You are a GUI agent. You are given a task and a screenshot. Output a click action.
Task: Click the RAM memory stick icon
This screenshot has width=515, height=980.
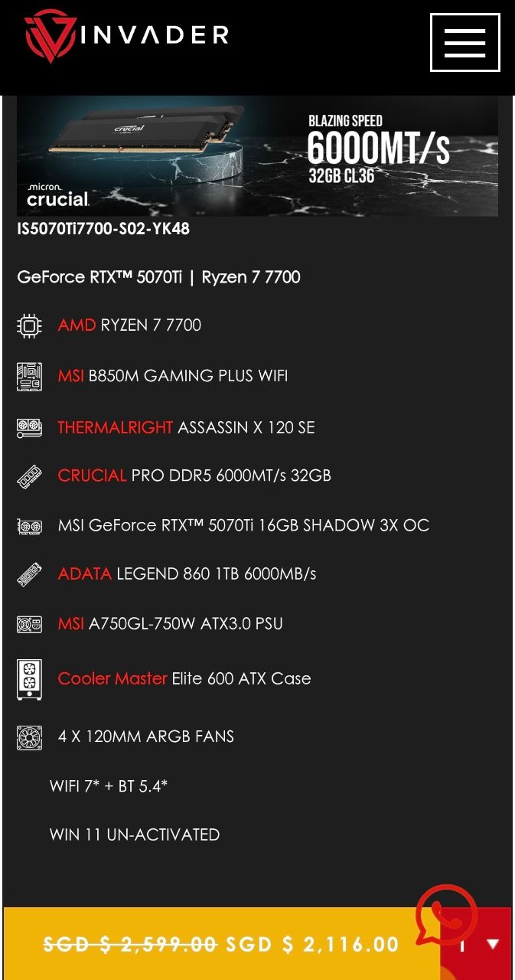(x=29, y=476)
